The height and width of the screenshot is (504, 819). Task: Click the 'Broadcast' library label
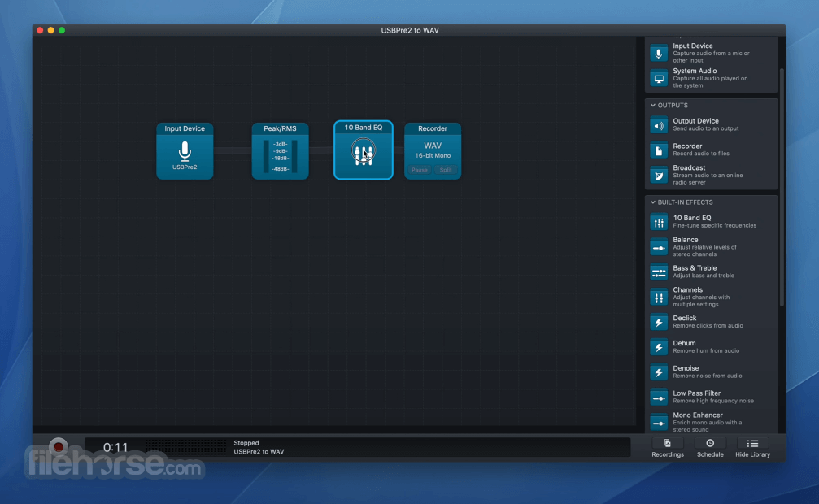pos(689,167)
